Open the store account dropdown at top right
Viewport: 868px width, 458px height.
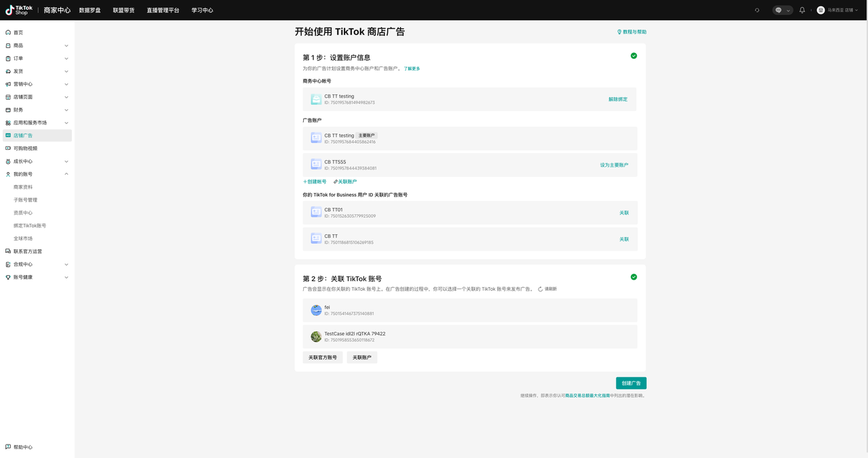point(838,10)
